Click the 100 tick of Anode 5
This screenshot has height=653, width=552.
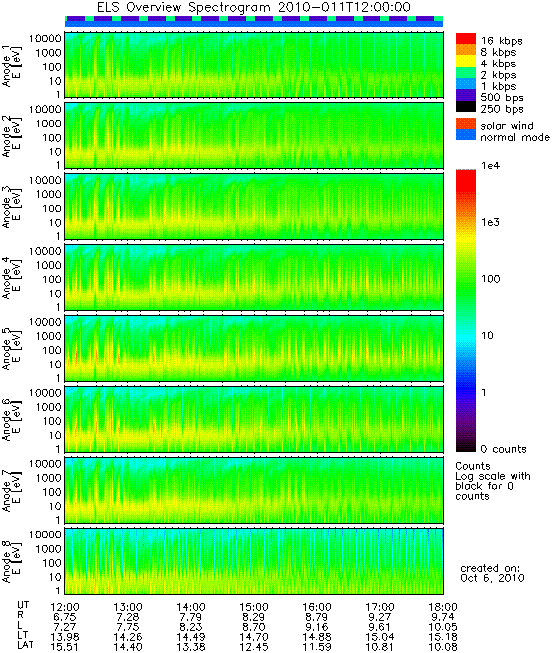tap(52, 350)
